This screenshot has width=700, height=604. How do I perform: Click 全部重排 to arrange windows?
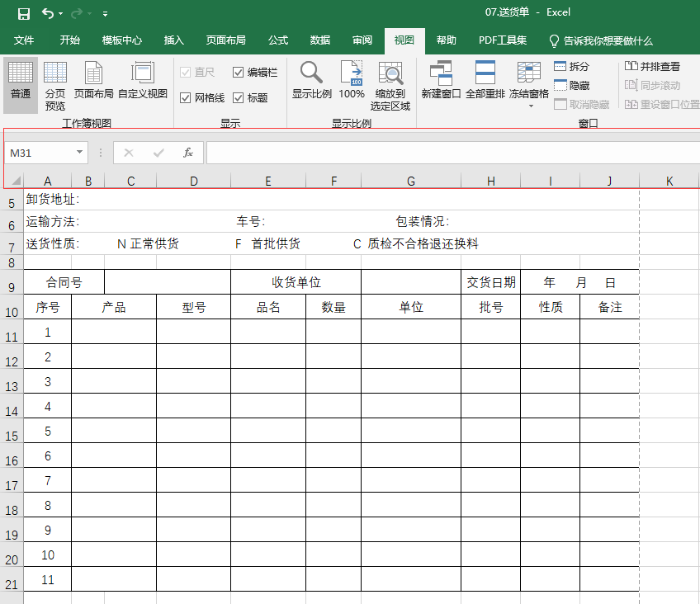(485, 81)
